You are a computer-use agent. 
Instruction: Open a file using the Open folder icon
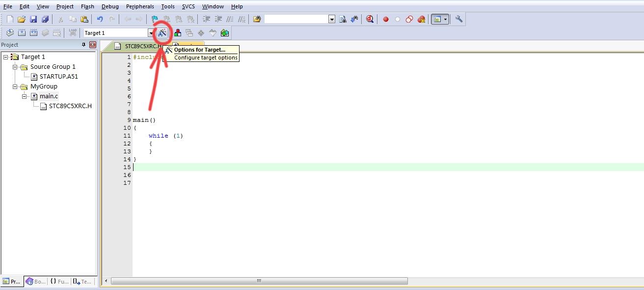(x=21, y=19)
